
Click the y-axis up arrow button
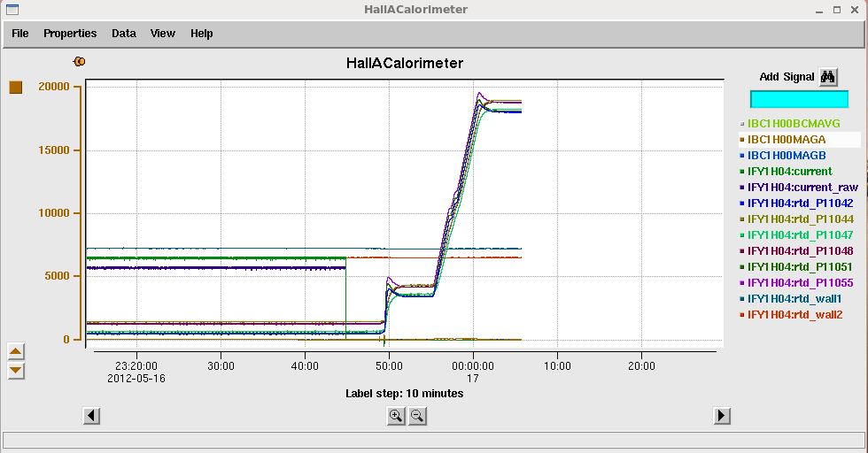[16, 351]
